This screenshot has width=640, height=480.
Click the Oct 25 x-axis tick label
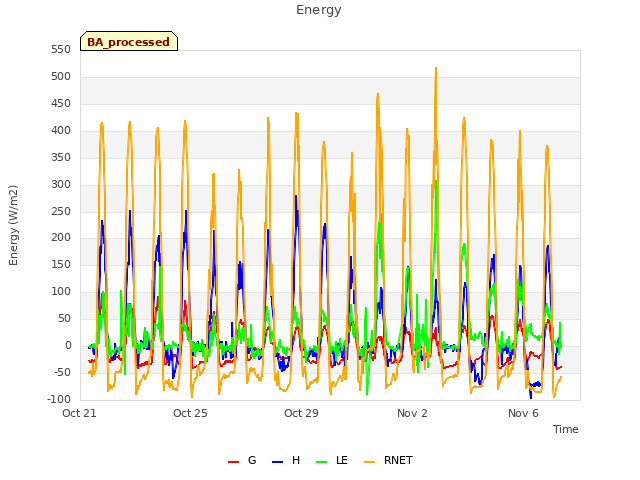pyautogui.click(x=190, y=413)
